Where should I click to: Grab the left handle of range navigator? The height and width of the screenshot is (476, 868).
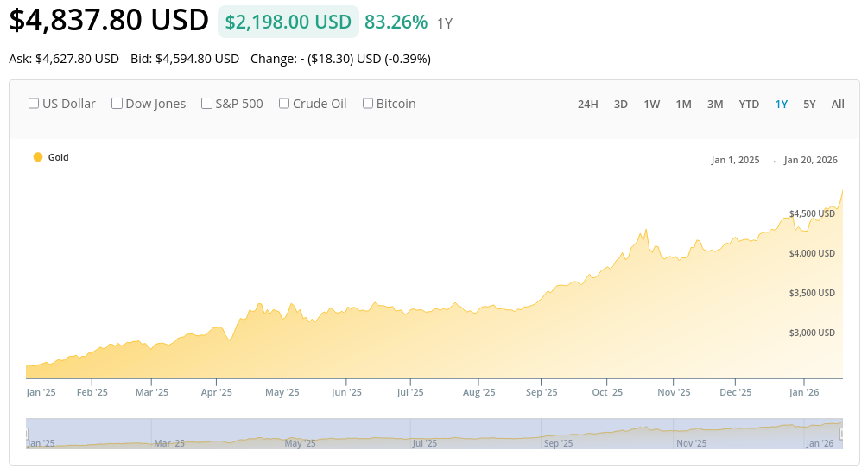click(x=27, y=433)
